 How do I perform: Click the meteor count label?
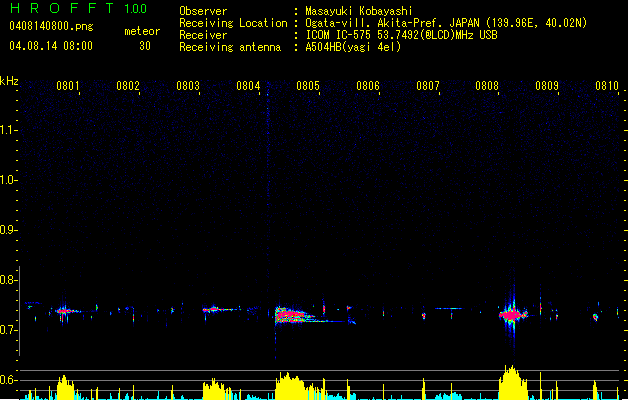[142, 31]
